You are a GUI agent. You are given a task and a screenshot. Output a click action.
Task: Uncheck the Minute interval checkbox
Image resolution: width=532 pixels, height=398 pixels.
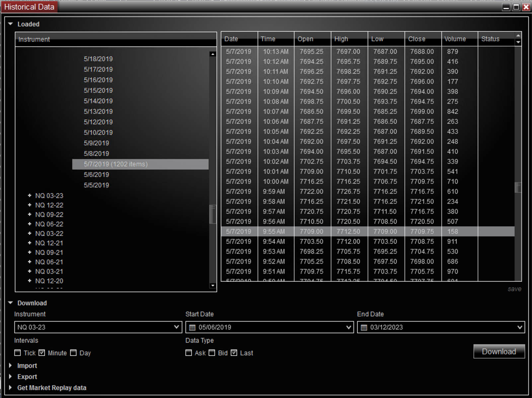tap(42, 353)
